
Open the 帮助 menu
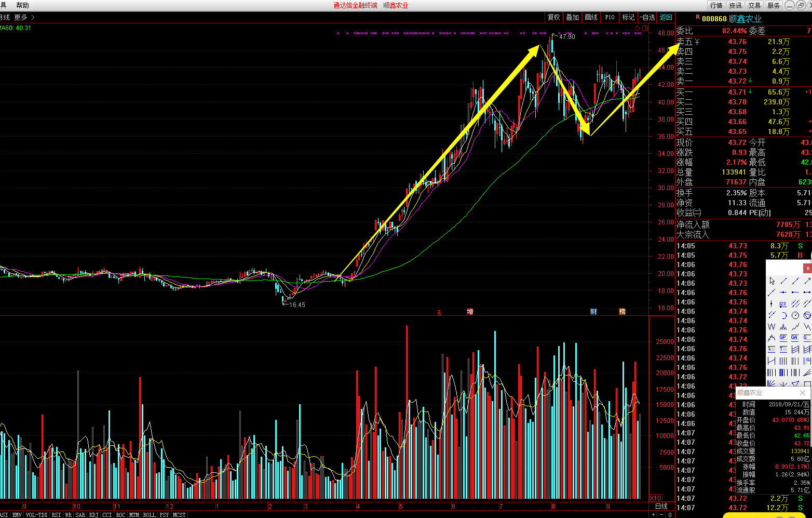[x=22, y=5]
